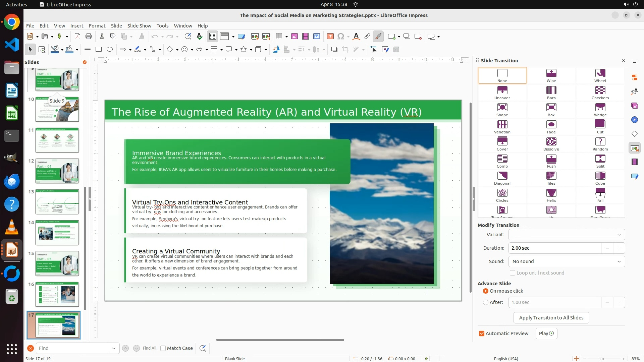Screen dimensions: 644x362
Task: Click Apply Transition to All Slides
Action: [x=551, y=318]
